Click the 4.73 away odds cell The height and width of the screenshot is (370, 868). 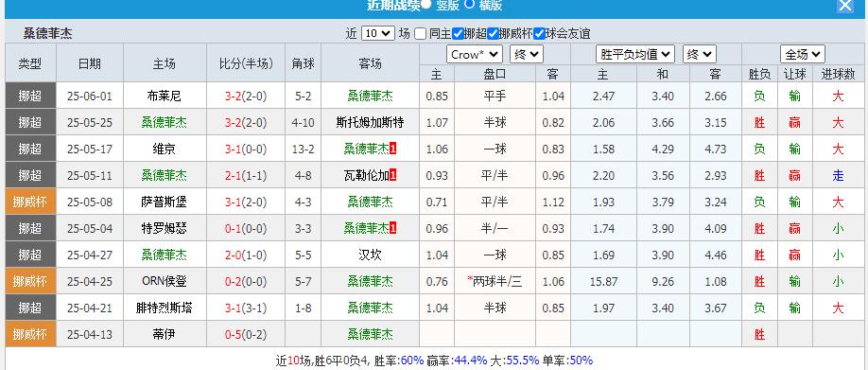716,149
